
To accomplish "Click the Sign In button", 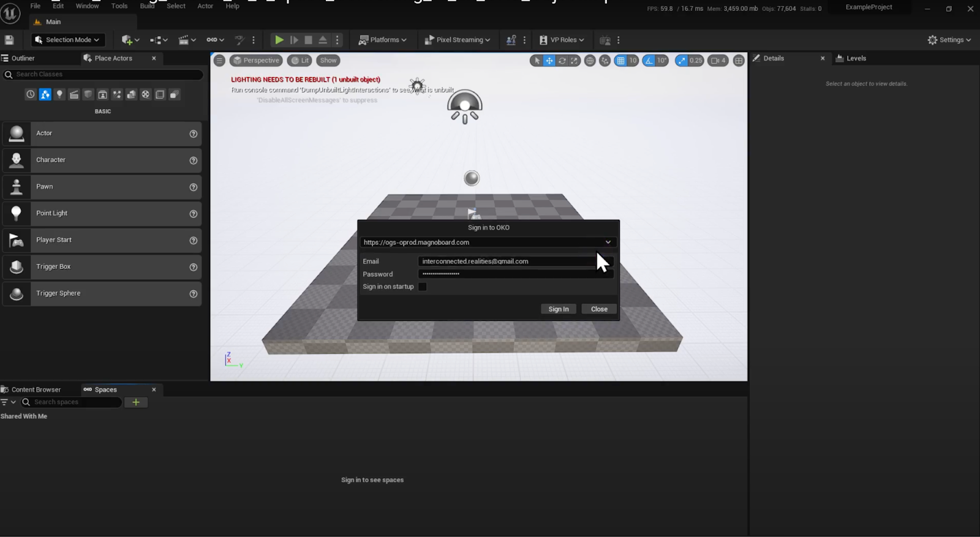I will (558, 309).
